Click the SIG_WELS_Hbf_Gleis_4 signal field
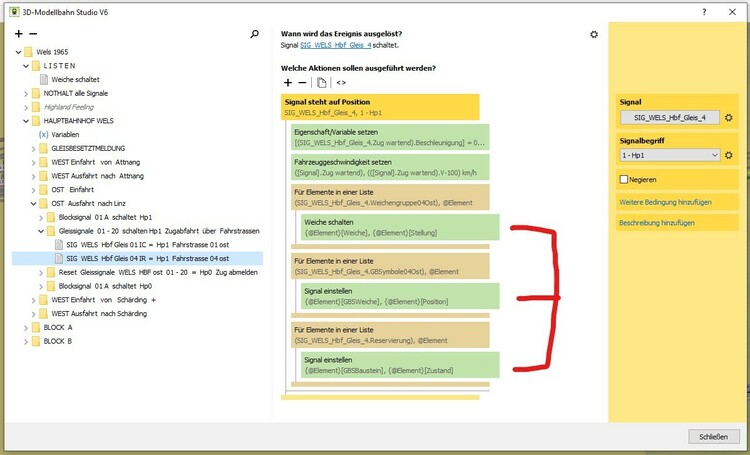The height and width of the screenshot is (455, 750). (x=670, y=118)
